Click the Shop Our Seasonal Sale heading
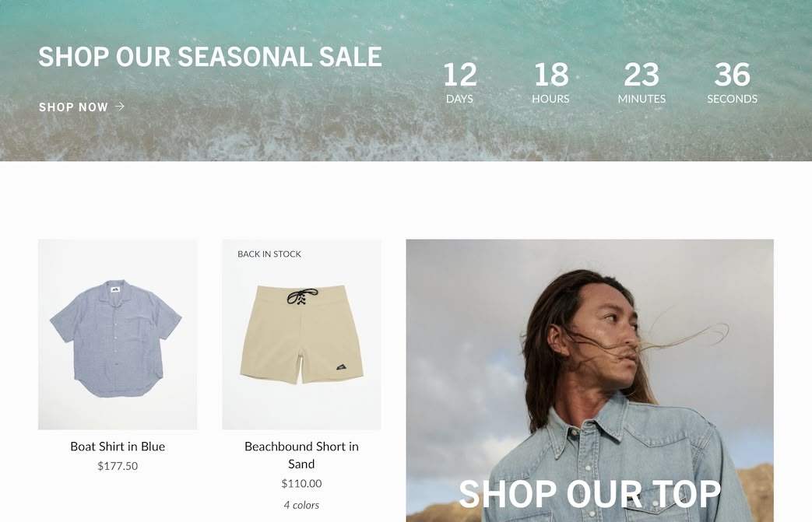 click(x=210, y=56)
